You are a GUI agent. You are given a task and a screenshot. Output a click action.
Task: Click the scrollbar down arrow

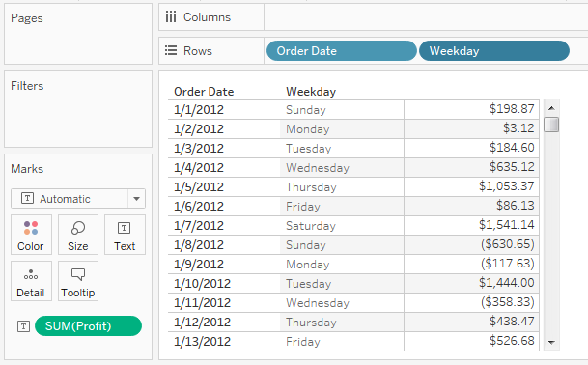pyautogui.click(x=551, y=342)
